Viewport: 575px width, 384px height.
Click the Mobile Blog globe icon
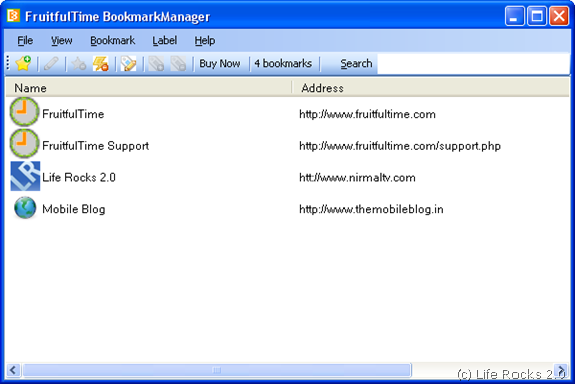[25, 208]
